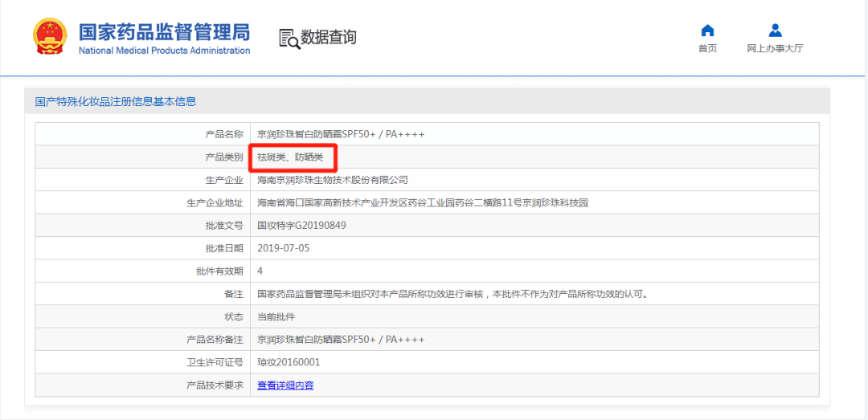Click the 备注 remark text
Image resolution: width=868 pixels, height=420 pixels.
click(452, 294)
